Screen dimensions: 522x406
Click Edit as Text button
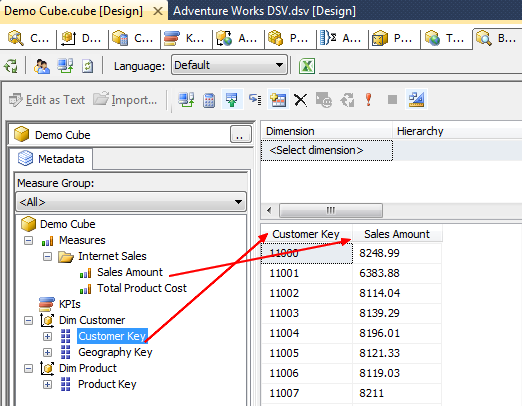click(x=47, y=100)
